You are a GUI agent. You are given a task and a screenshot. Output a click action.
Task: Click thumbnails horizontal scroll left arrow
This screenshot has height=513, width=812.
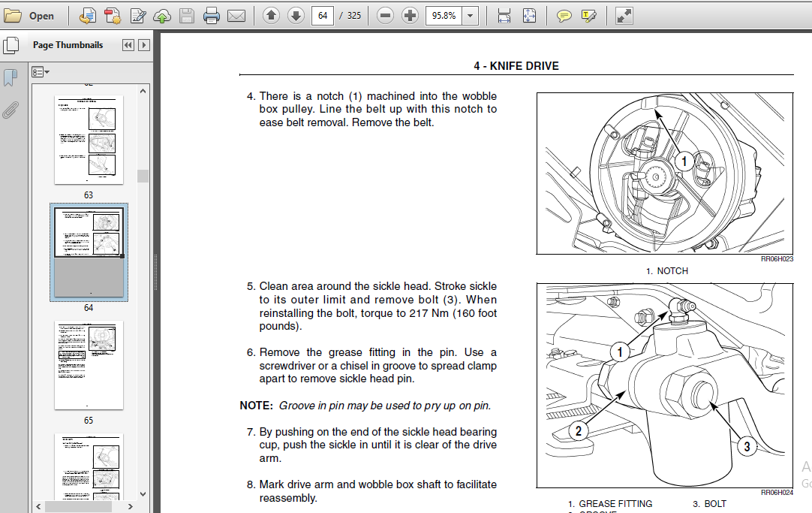[39, 506]
